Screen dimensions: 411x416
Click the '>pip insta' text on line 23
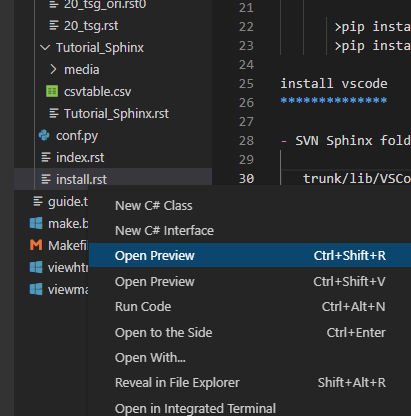(x=372, y=46)
